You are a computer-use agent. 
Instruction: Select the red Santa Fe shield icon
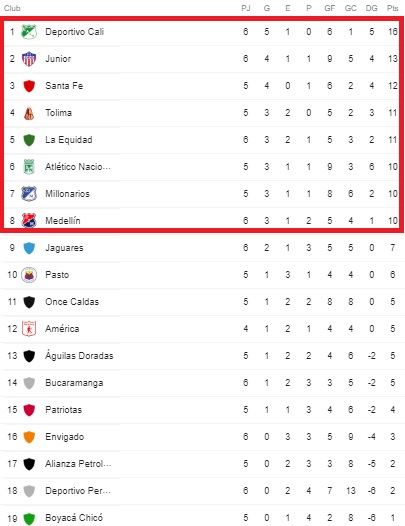[x=29, y=86]
